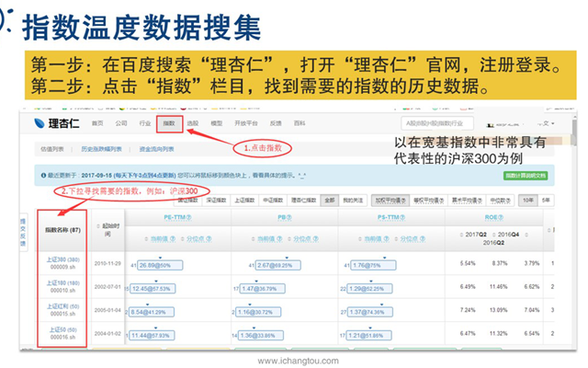Switch the time range to 5年

point(546,201)
